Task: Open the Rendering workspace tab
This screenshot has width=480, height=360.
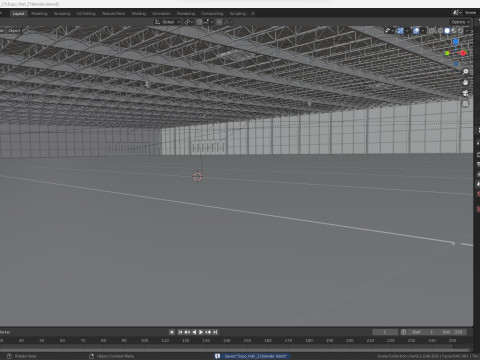Action: pos(186,14)
